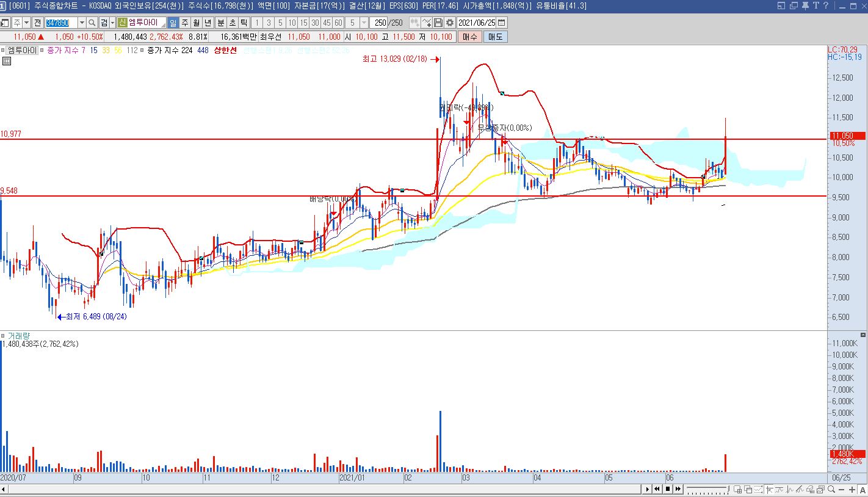Toggle the 전 button next to code field
The width and height of the screenshot is (868, 497).
tap(37, 23)
